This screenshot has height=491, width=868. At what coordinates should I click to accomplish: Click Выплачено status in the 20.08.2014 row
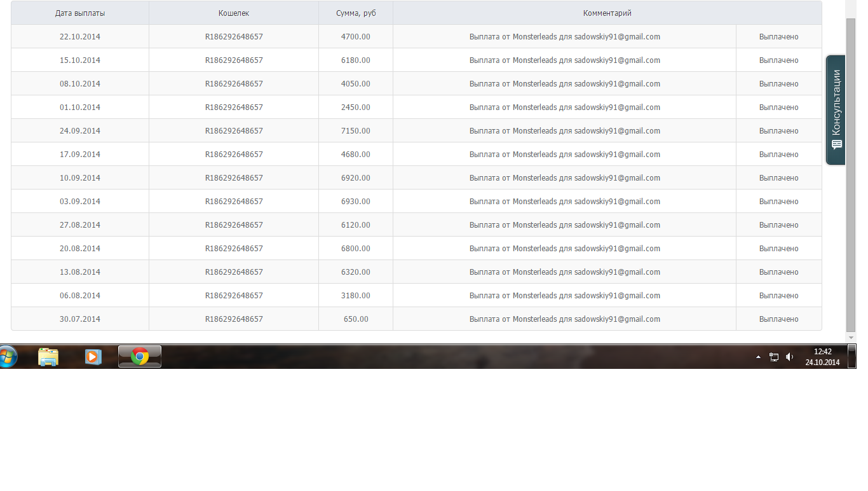[779, 249]
